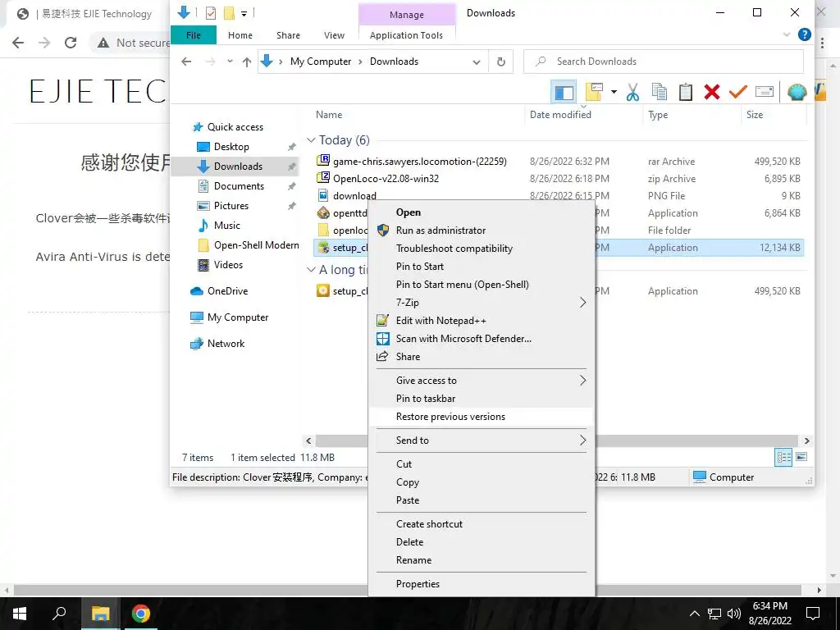
Task: Select Desktop in Quick access
Action: (231, 147)
